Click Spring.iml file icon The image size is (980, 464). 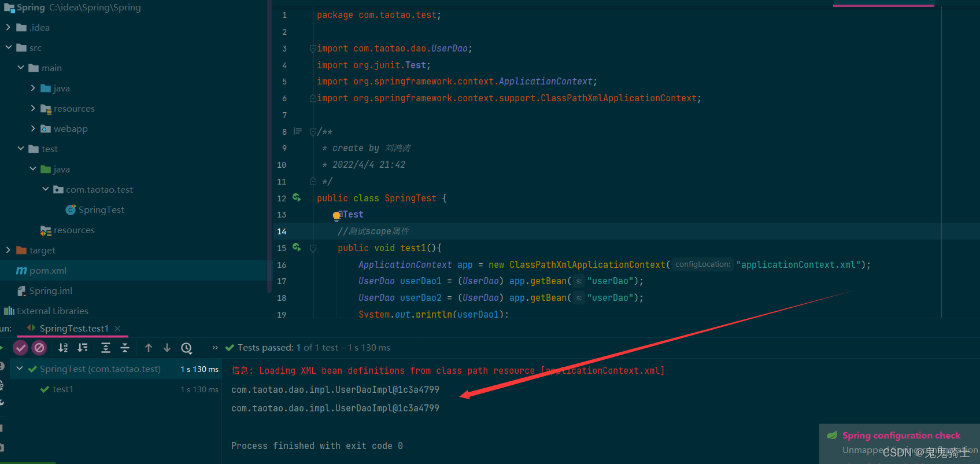point(21,291)
